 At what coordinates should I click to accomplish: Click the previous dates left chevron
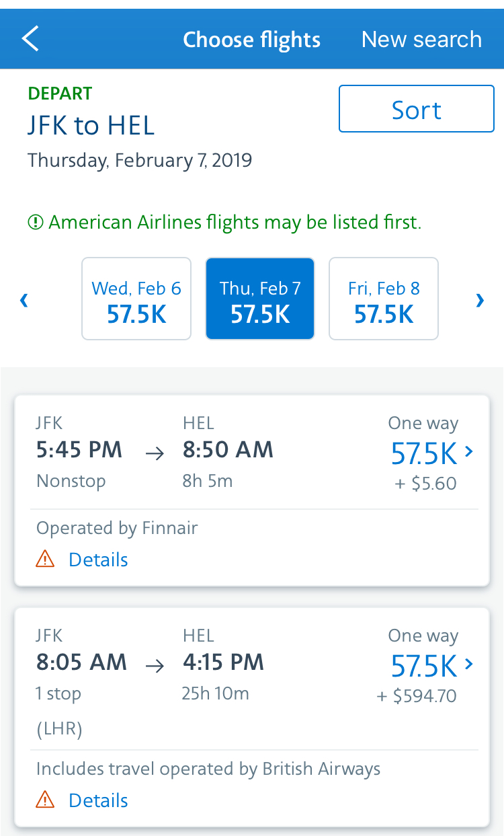[x=24, y=300]
